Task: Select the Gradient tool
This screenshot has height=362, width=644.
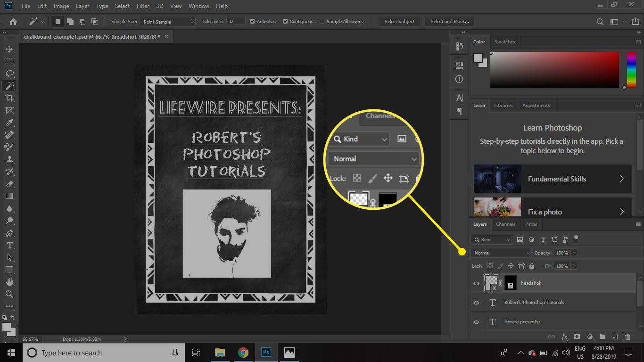Action: click(9, 196)
